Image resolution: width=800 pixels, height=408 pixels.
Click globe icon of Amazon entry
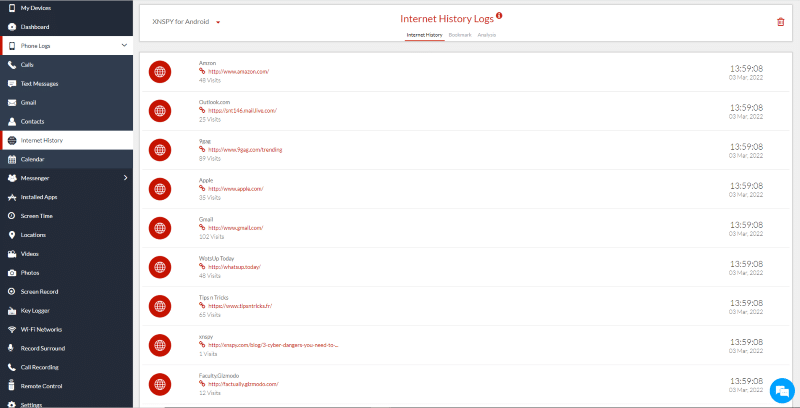[160, 72]
